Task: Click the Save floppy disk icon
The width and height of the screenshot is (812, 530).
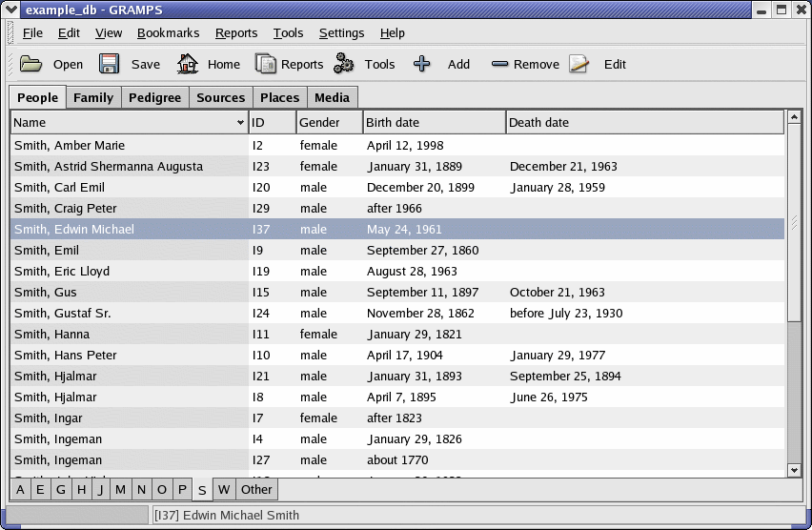Action: click(x=110, y=64)
